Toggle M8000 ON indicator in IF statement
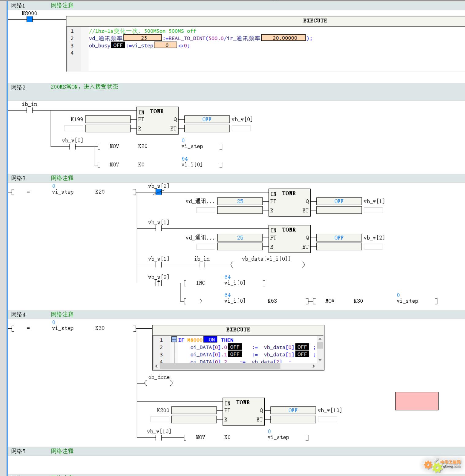Image resolution: width=465 pixels, height=476 pixels. coord(211,340)
